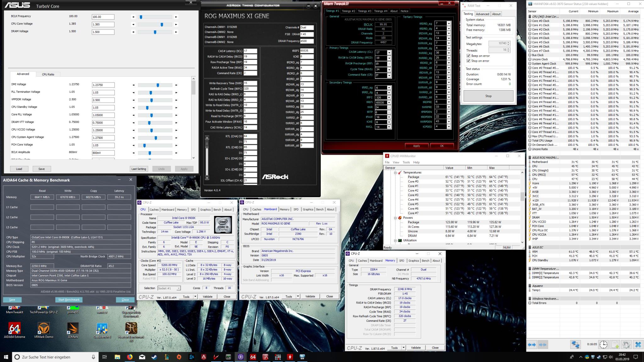The image size is (644, 362).
Task: Click the Windows search box
Action: [55, 357]
